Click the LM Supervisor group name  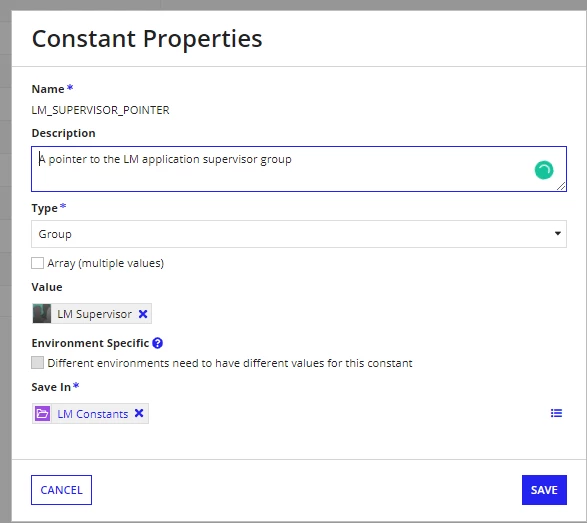tap(94, 314)
